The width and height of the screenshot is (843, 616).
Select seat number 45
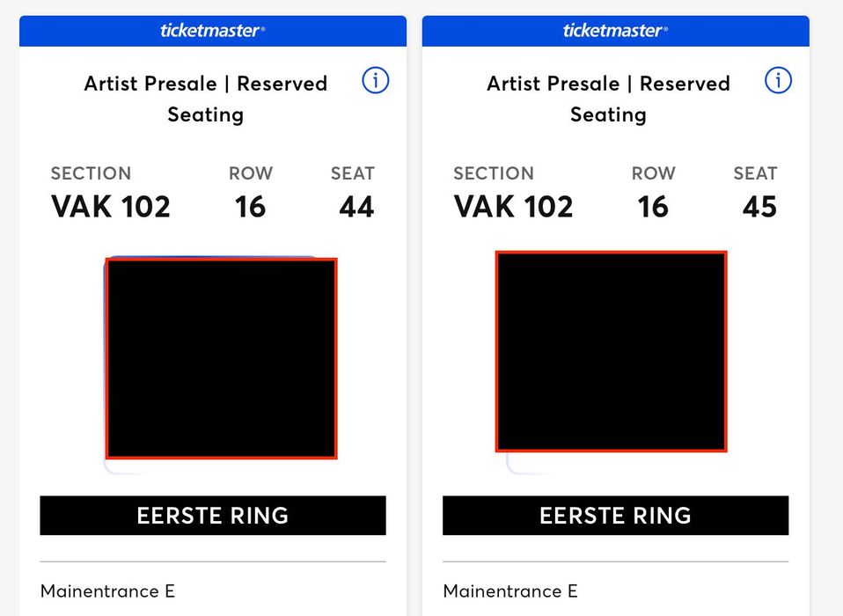click(x=759, y=207)
